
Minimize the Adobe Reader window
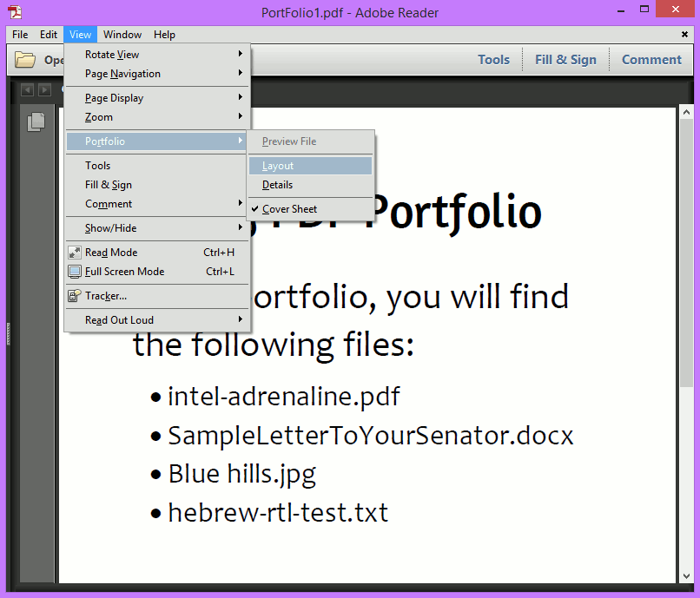(621, 10)
